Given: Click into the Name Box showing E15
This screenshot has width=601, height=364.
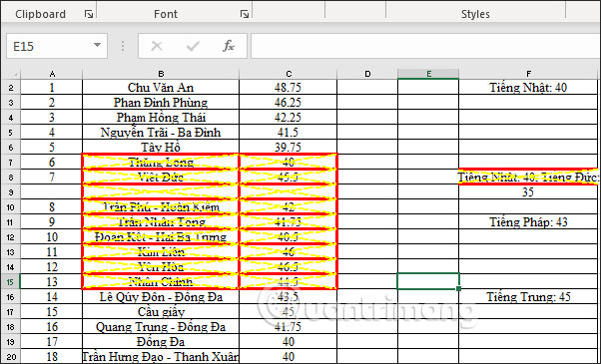Looking at the screenshot, I should coord(50,46).
